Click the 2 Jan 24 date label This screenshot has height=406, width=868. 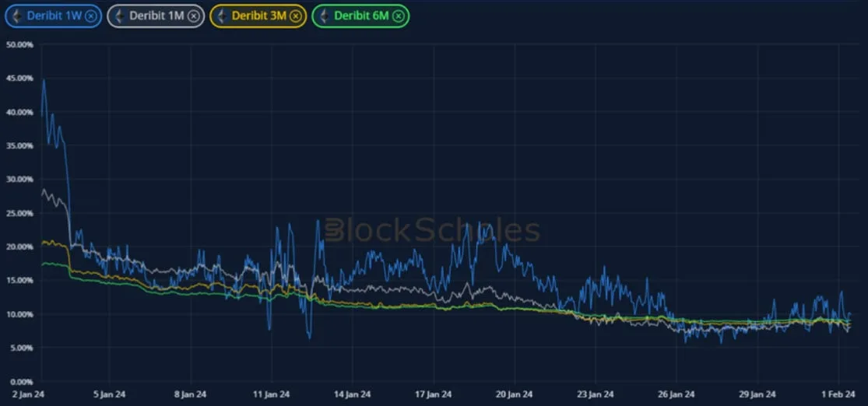point(29,394)
